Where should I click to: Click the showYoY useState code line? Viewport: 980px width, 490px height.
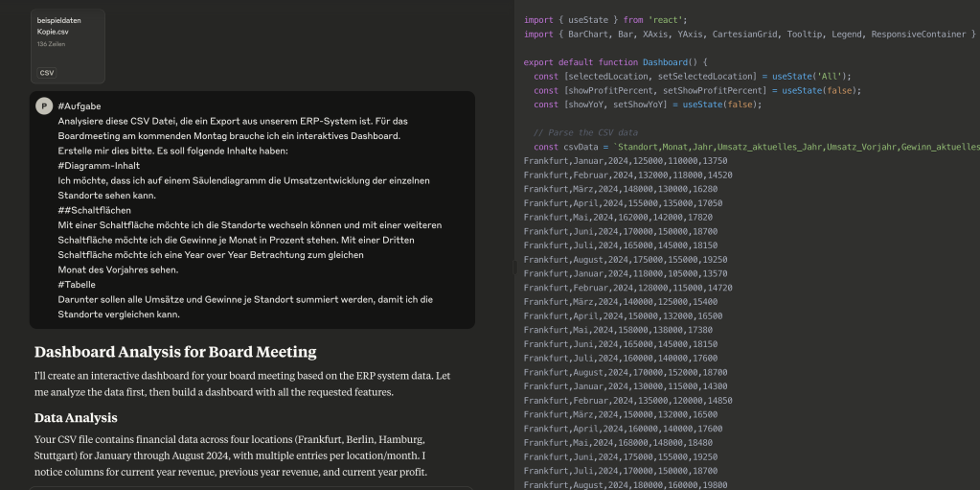coord(649,105)
